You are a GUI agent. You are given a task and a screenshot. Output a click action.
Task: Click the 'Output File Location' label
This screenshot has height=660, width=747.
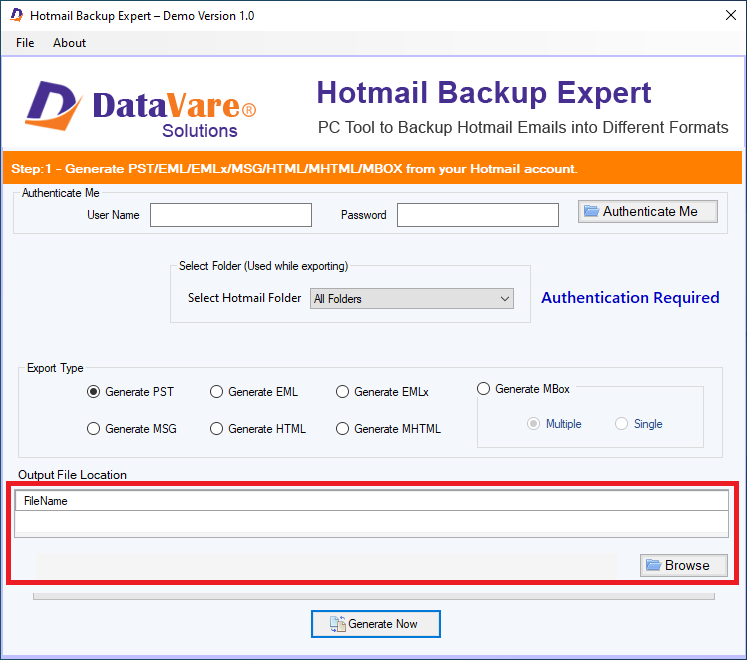72,475
